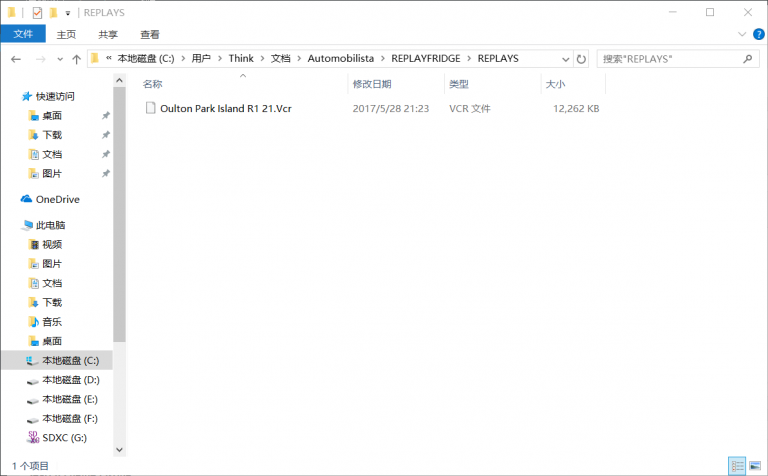Screen dimensions: 768x476
Task: Open 快速访问 in the navigation pane
Action: [55, 96]
